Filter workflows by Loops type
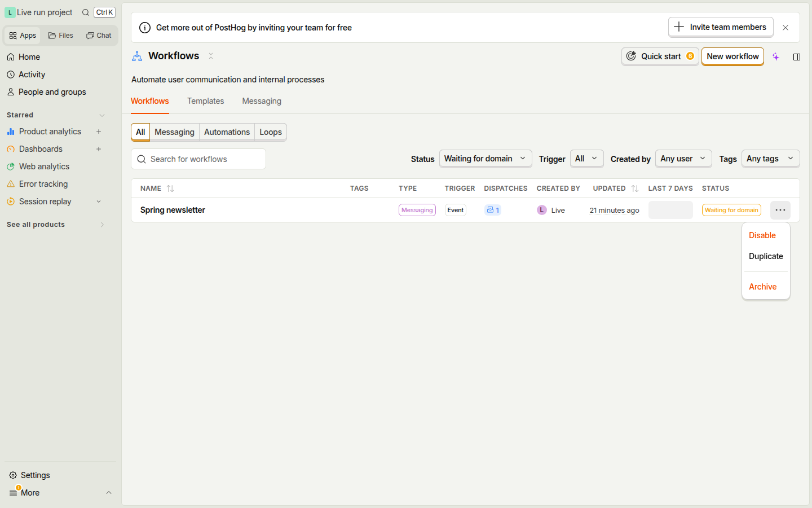 (271, 132)
